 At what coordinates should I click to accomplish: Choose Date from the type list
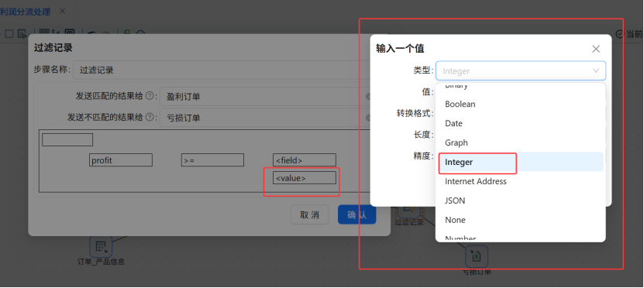pyautogui.click(x=520, y=124)
